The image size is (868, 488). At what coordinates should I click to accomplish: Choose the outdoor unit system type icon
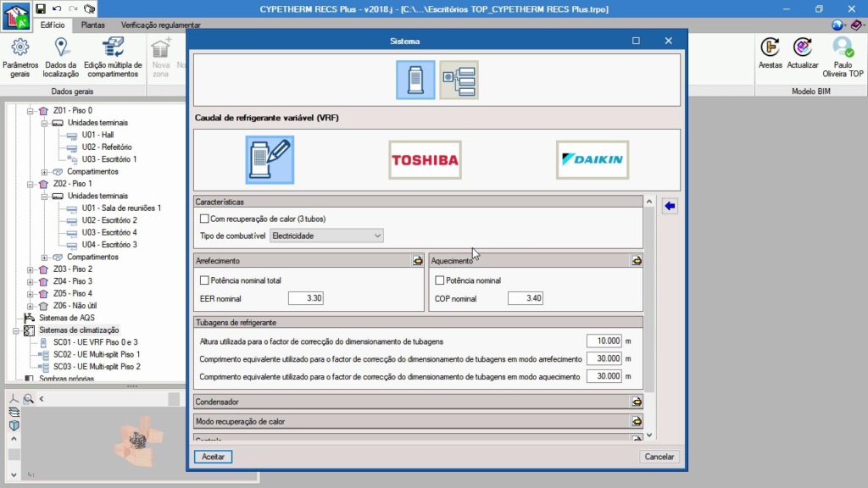click(415, 80)
